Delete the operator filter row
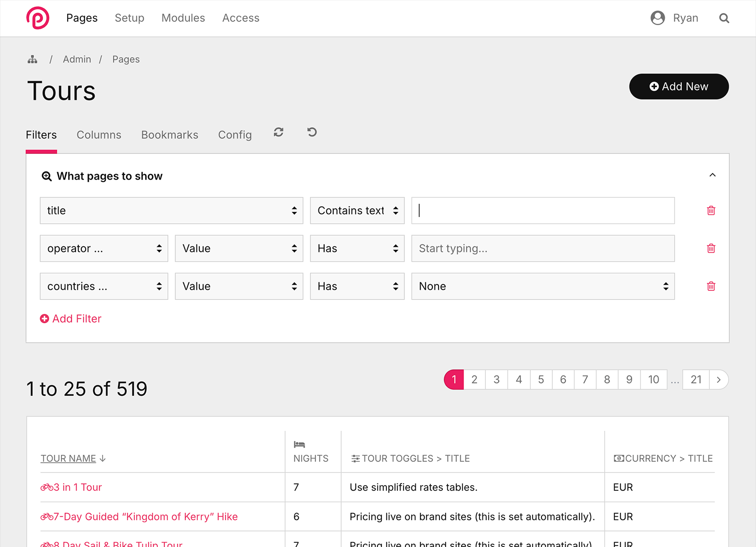756x547 pixels. [x=711, y=248]
